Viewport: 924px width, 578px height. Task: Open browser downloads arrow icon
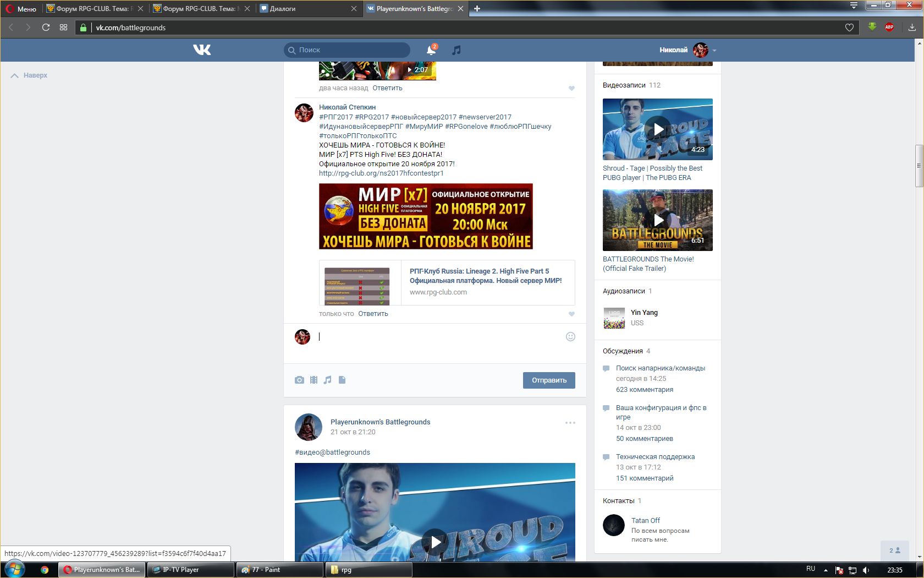[912, 27]
